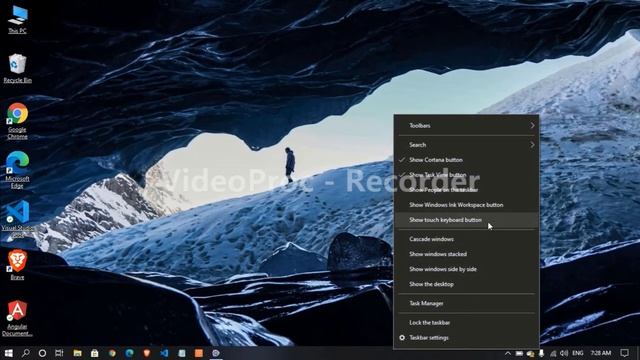
Task: Choose Show windows stacked
Action: point(466,254)
